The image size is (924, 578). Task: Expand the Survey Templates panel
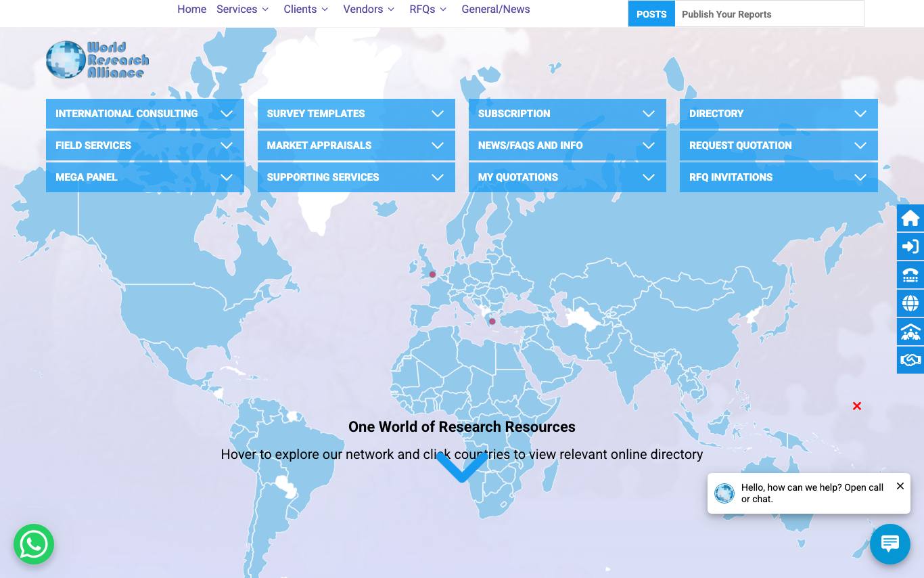pos(356,114)
